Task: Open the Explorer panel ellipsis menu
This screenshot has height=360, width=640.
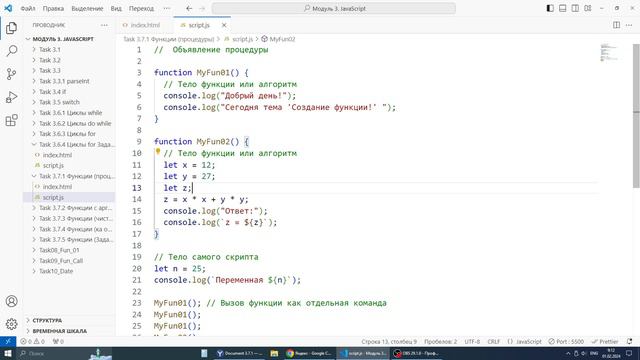Action: point(104,25)
